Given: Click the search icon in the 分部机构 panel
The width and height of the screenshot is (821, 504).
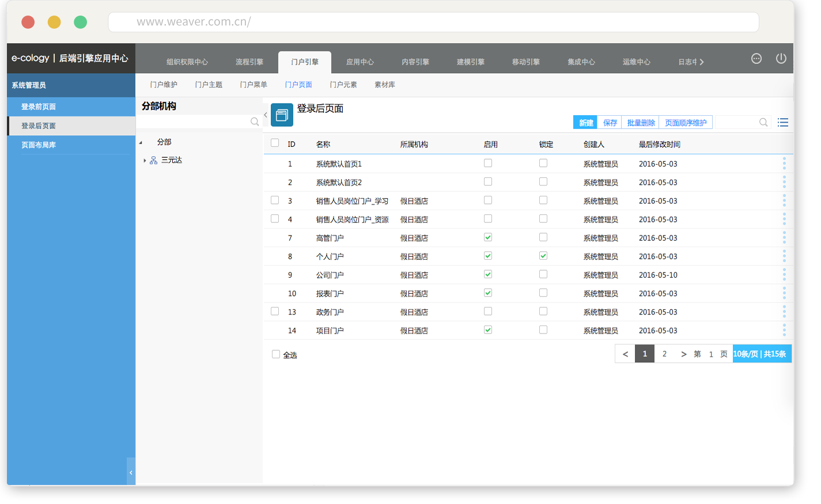Looking at the screenshot, I should click(x=254, y=122).
